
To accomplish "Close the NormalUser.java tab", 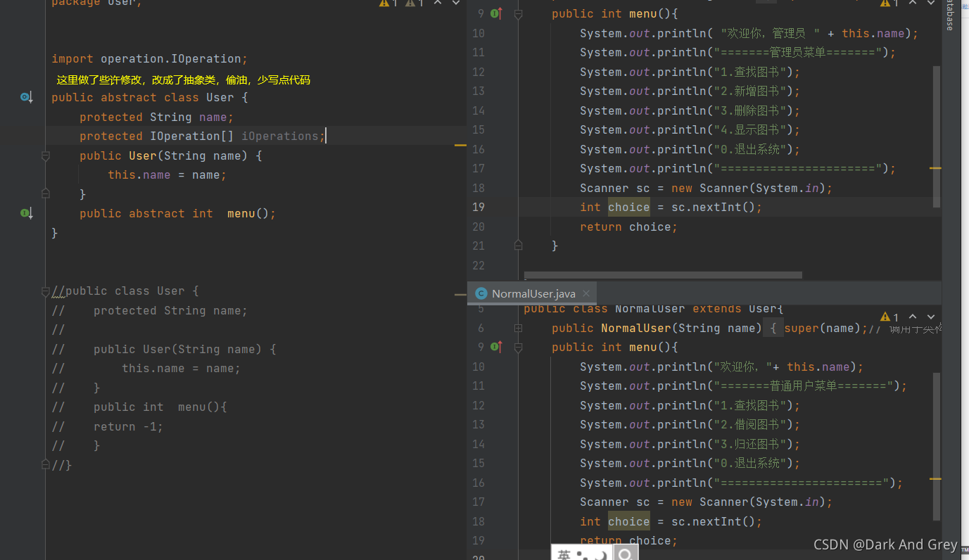I will 586,293.
